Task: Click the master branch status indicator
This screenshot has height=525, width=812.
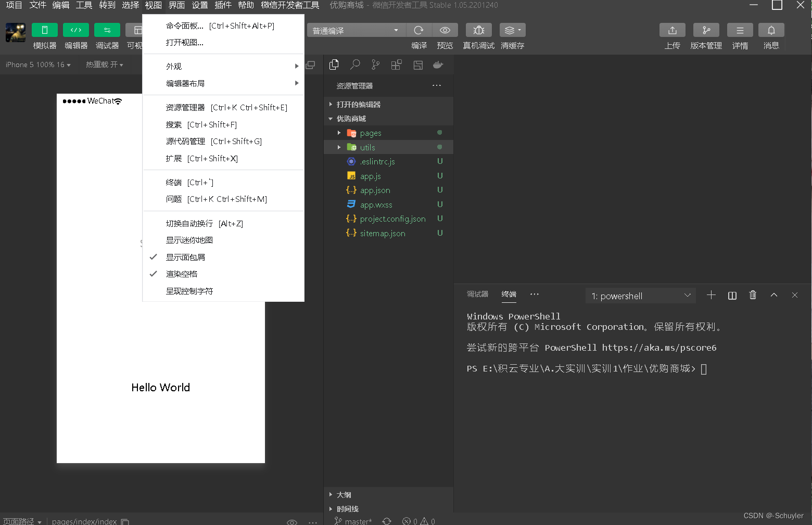Action: pyautogui.click(x=353, y=521)
